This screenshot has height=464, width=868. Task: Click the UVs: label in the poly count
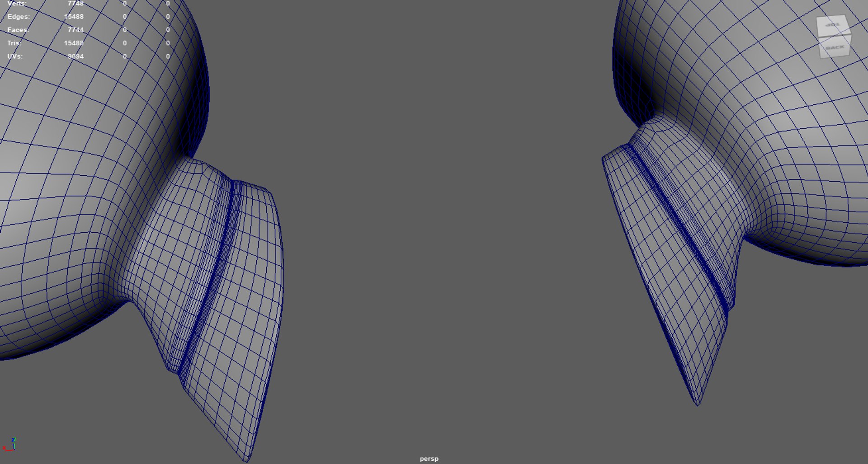tap(15, 56)
